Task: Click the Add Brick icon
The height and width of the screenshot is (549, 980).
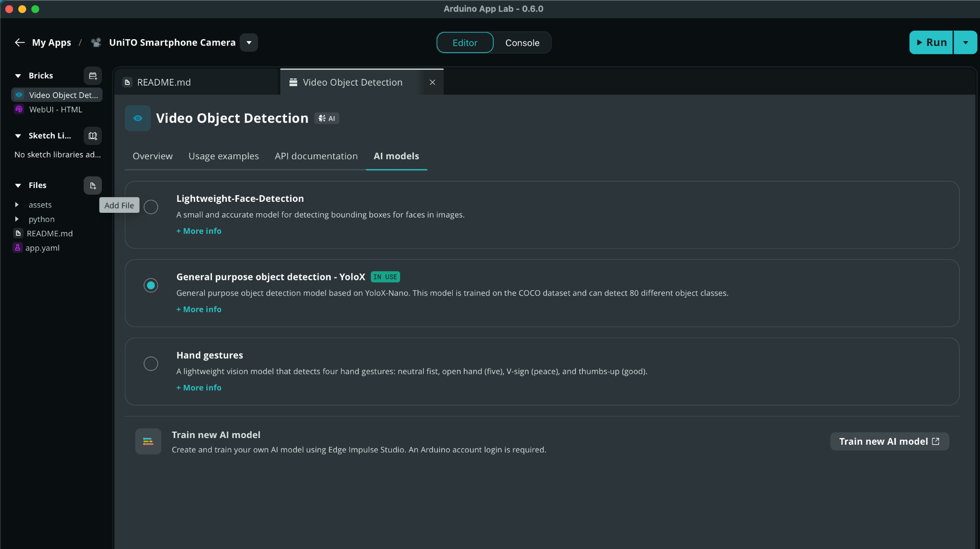Action: click(93, 76)
